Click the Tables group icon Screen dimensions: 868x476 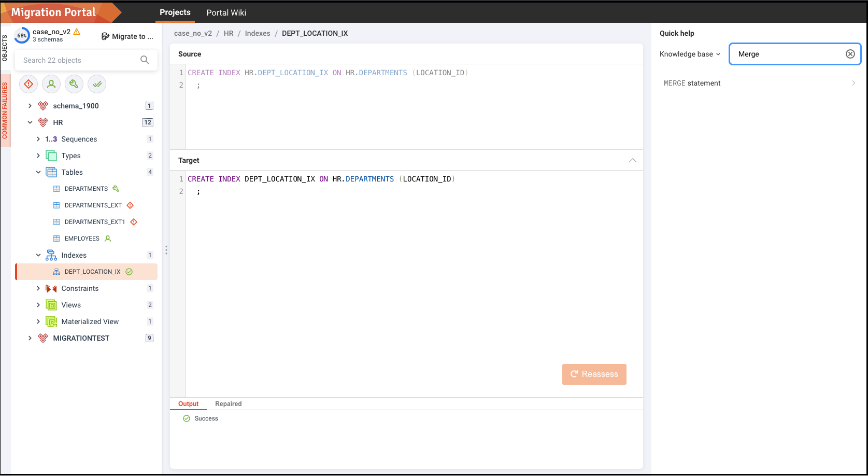point(51,172)
